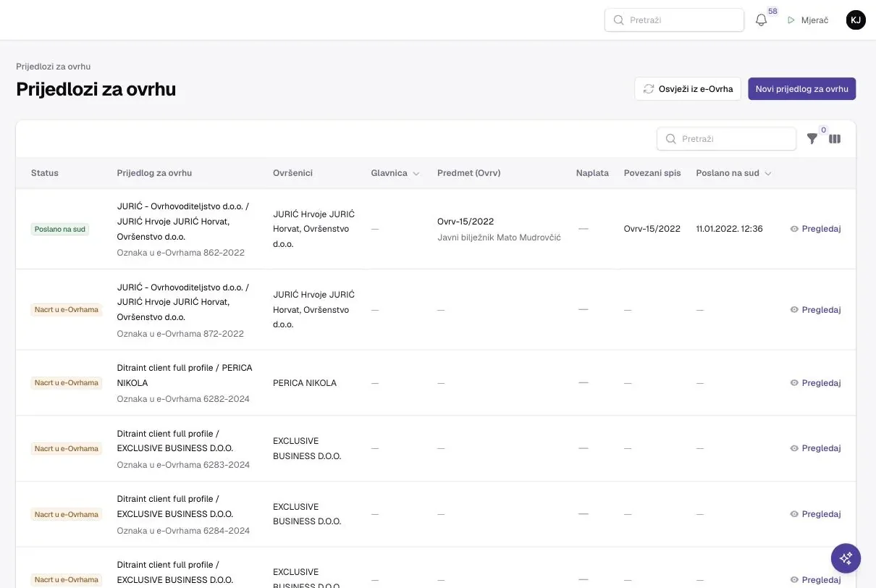Open the notifications bell icon
Screen dimensions: 876x588
coord(761,20)
